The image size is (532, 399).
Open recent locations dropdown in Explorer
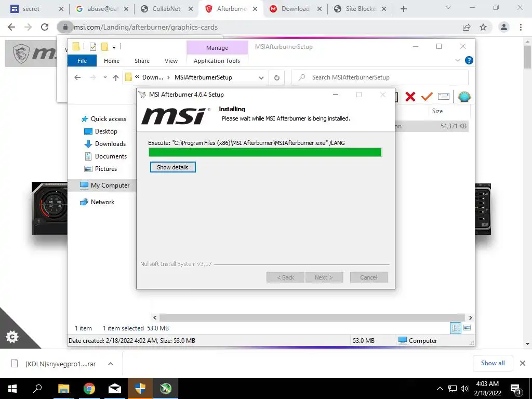tap(105, 77)
